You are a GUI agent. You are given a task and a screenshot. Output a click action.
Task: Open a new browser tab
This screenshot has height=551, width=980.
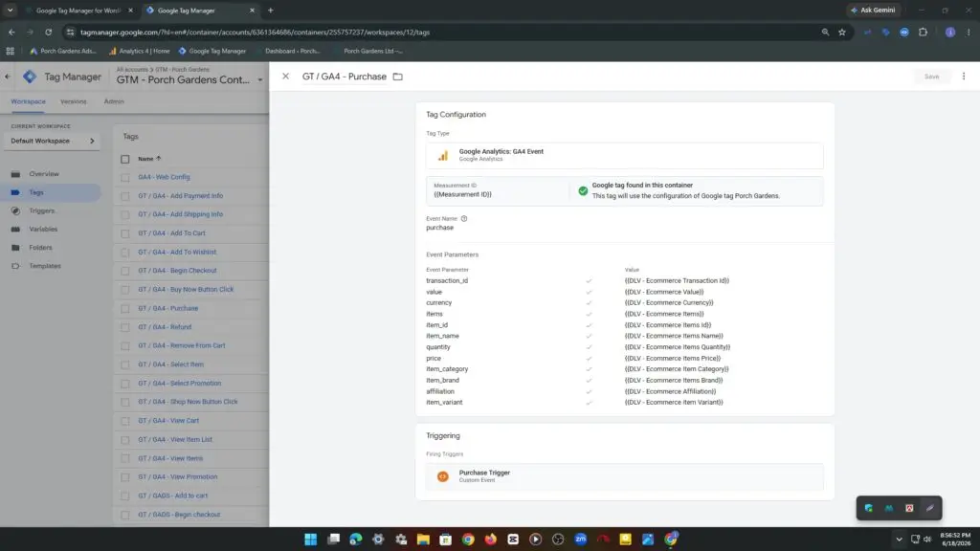(271, 10)
